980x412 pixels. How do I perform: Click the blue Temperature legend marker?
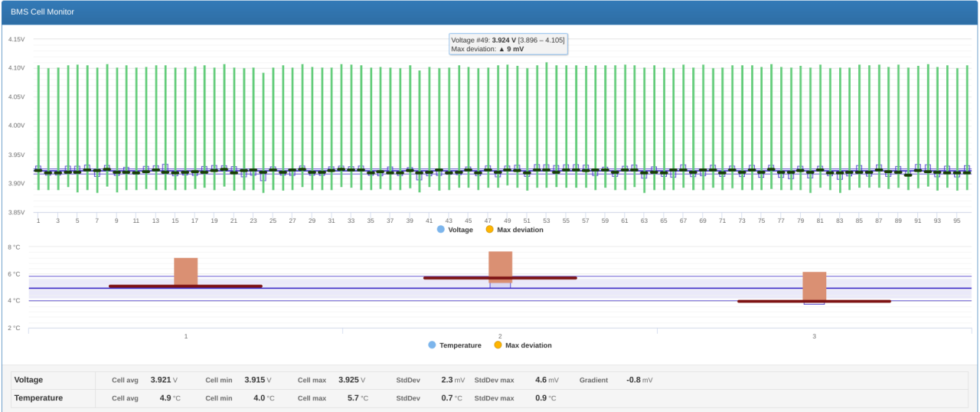coord(432,345)
